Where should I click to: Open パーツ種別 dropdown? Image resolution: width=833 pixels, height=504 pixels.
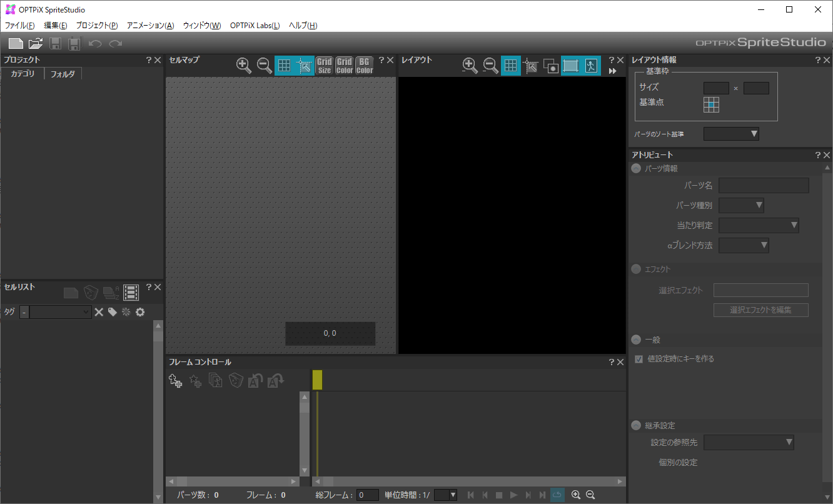(742, 205)
